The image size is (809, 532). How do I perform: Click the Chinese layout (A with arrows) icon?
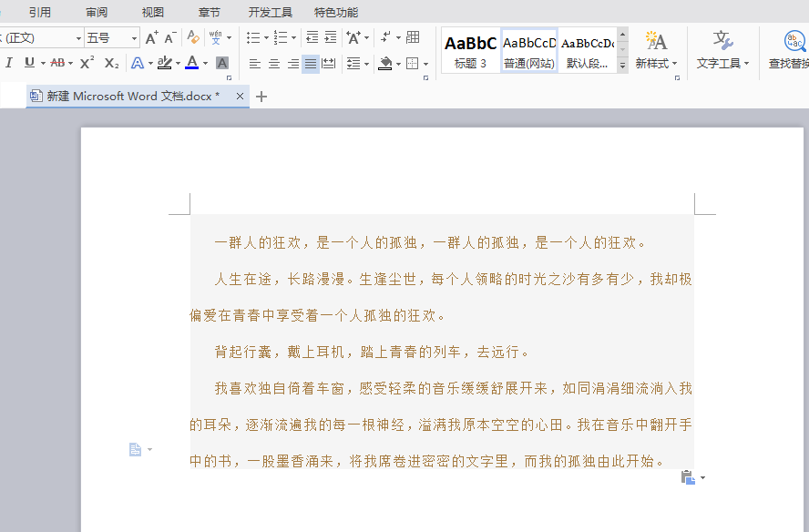(353, 37)
